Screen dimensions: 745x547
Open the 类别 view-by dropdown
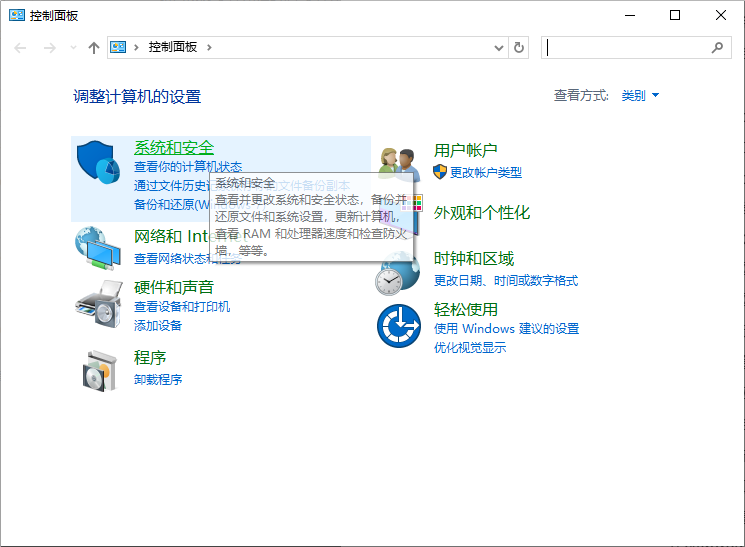(640, 96)
